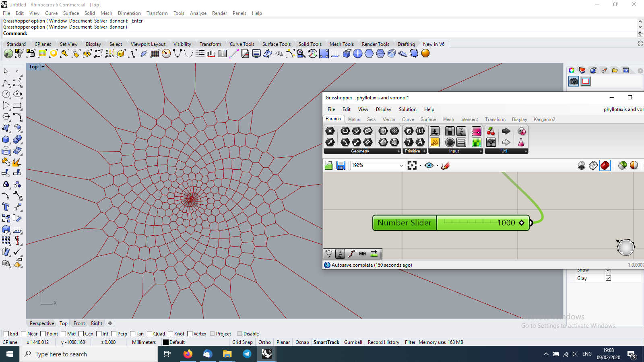Click the Grasshopper save file icon
The width and height of the screenshot is (644, 362).
(341, 165)
